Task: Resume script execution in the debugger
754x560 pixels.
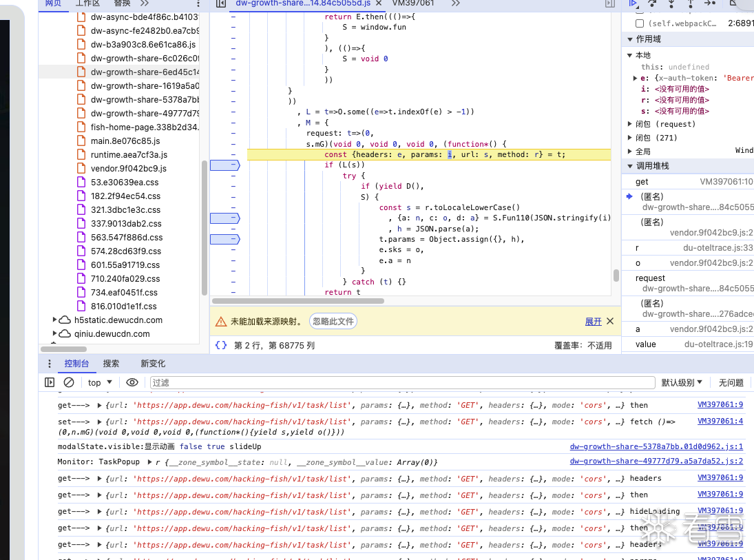Action: click(x=633, y=3)
